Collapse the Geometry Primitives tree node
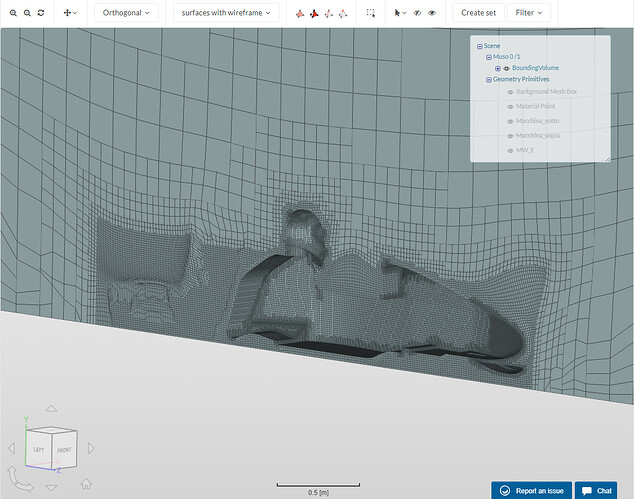 489,79
